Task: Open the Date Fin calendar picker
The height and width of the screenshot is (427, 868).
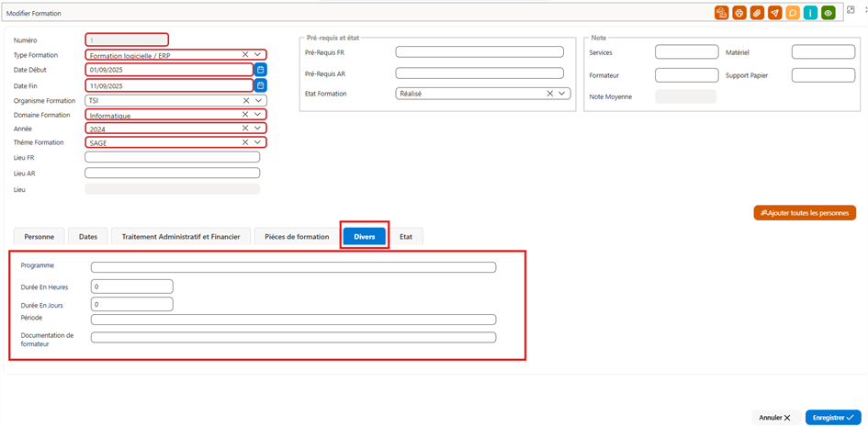Action: (260, 85)
